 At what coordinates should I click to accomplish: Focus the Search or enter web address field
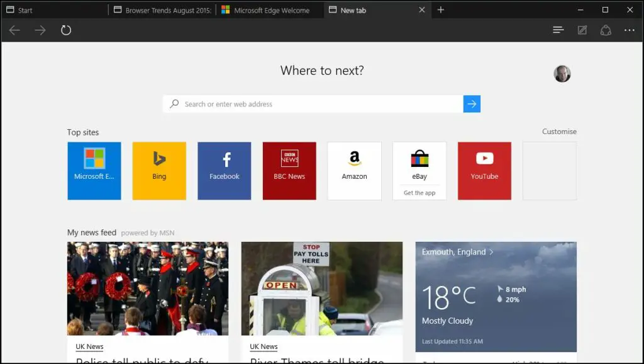[313, 104]
